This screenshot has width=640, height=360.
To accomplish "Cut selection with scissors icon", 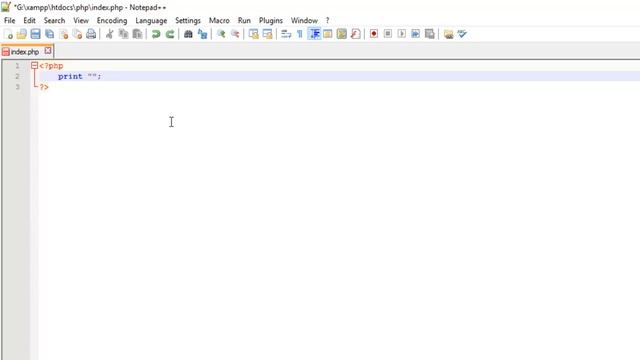I will point(109,34).
